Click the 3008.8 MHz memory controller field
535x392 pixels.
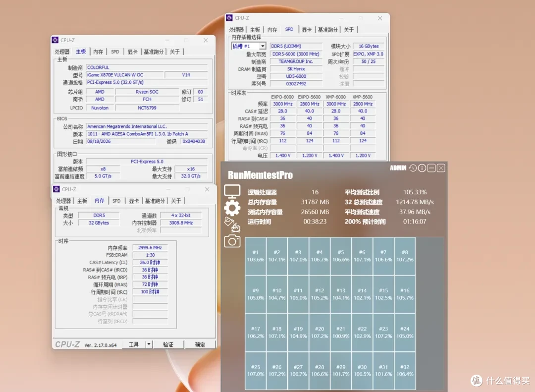181,223
